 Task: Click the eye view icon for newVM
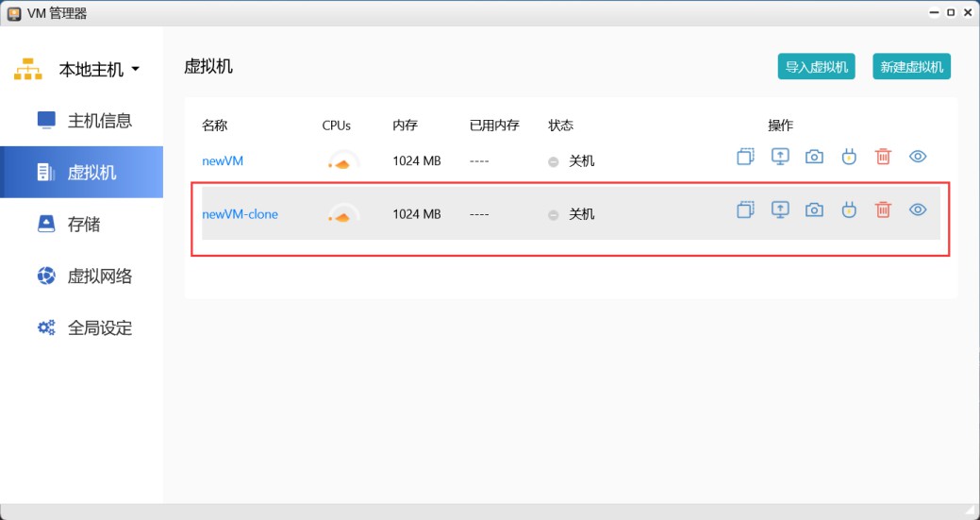[918, 157]
